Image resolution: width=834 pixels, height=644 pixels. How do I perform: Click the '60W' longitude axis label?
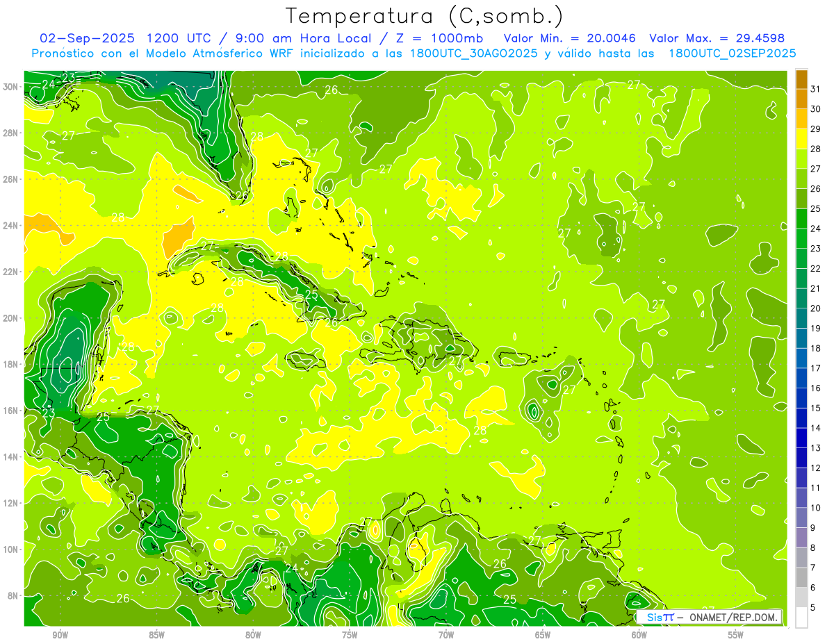tap(639, 635)
